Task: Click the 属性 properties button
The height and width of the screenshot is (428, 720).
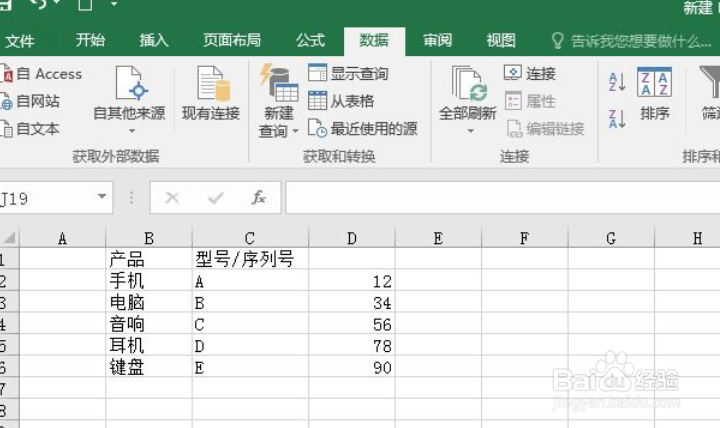Action: (530, 101)
